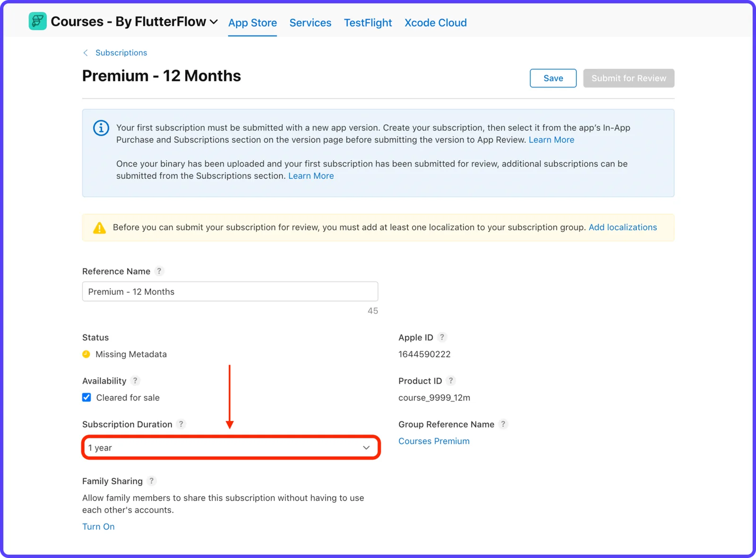Click the Product ID help question mark
The image size is (756, 558).
click(451, 381)
